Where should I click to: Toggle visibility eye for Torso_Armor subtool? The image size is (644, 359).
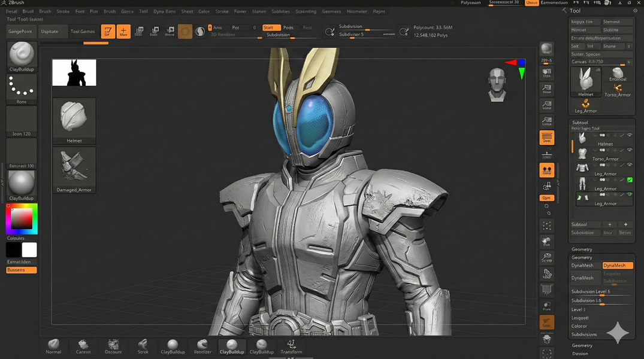630,150
